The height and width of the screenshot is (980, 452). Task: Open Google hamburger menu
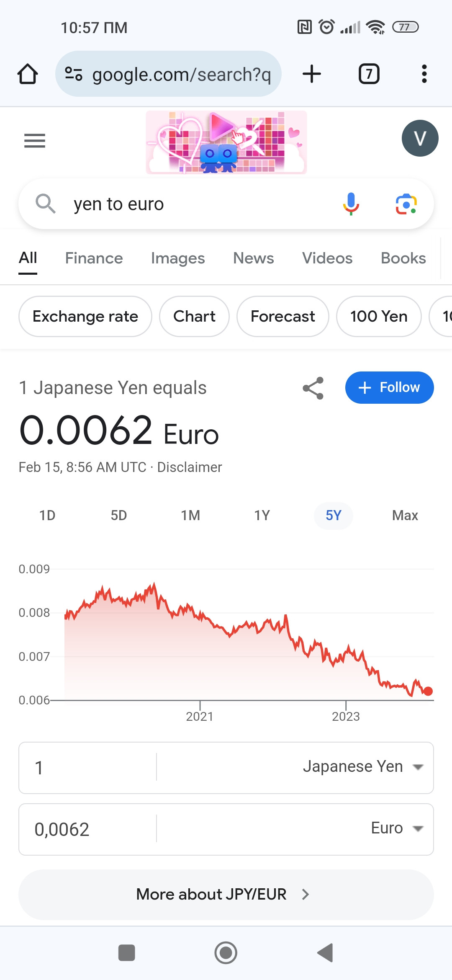(35, 141)
